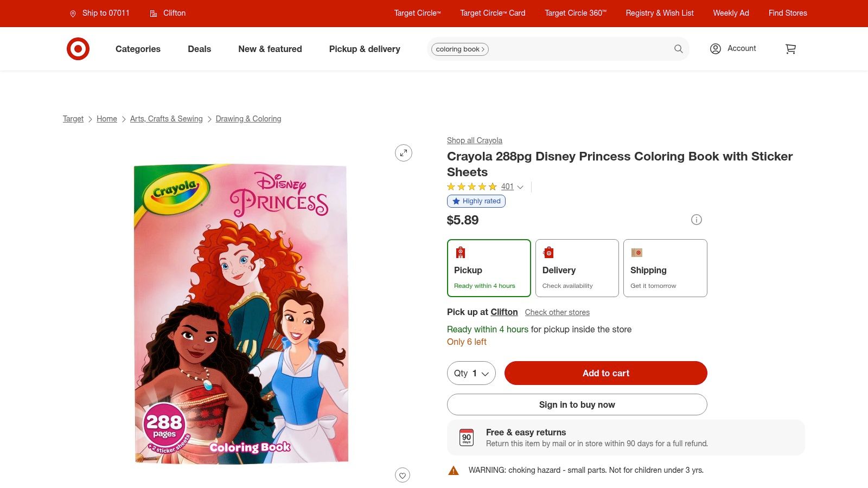Select the Pickup fulfillment option

[x=488, y=268]
